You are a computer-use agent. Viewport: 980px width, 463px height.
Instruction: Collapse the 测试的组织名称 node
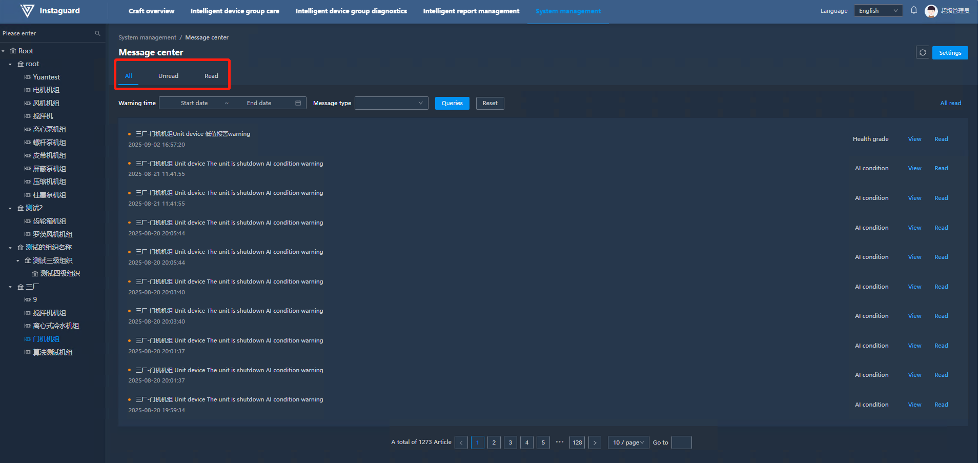(x=10, y=248)
